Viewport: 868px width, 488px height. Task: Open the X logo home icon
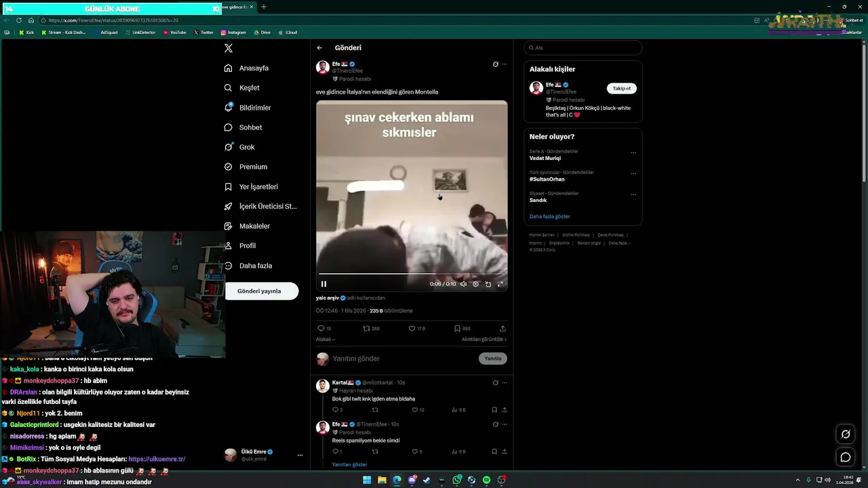coord(229,48)
